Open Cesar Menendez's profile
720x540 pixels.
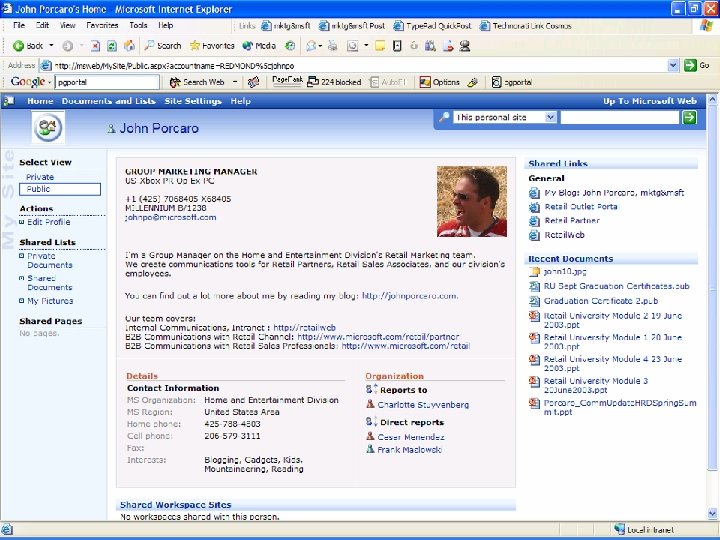(x=411, y=437)
